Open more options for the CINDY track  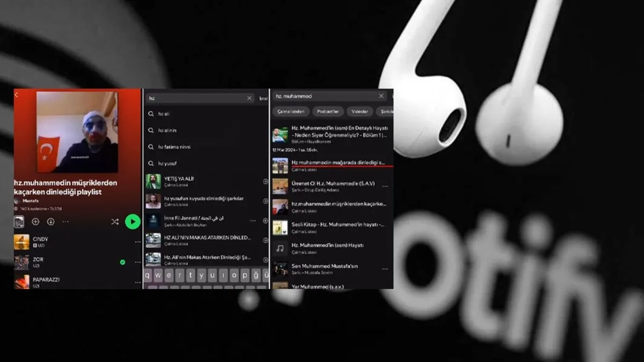click(137, 242)
